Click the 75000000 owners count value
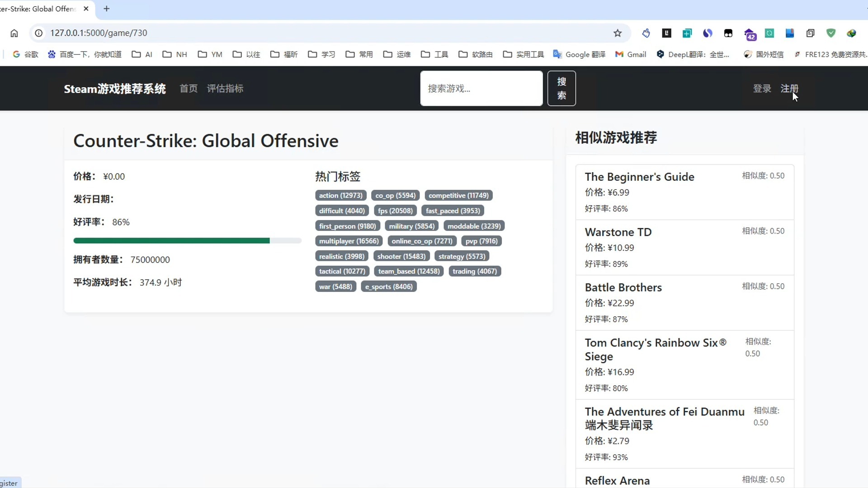The height and width of the screenshot is (488, 868). click(x=150, y=260)
